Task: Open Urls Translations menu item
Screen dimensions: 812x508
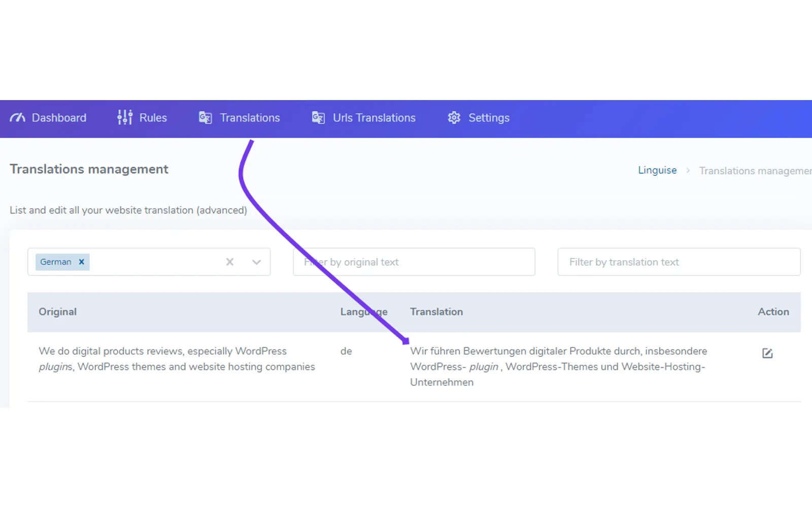Action: click(x=364, y=118)
